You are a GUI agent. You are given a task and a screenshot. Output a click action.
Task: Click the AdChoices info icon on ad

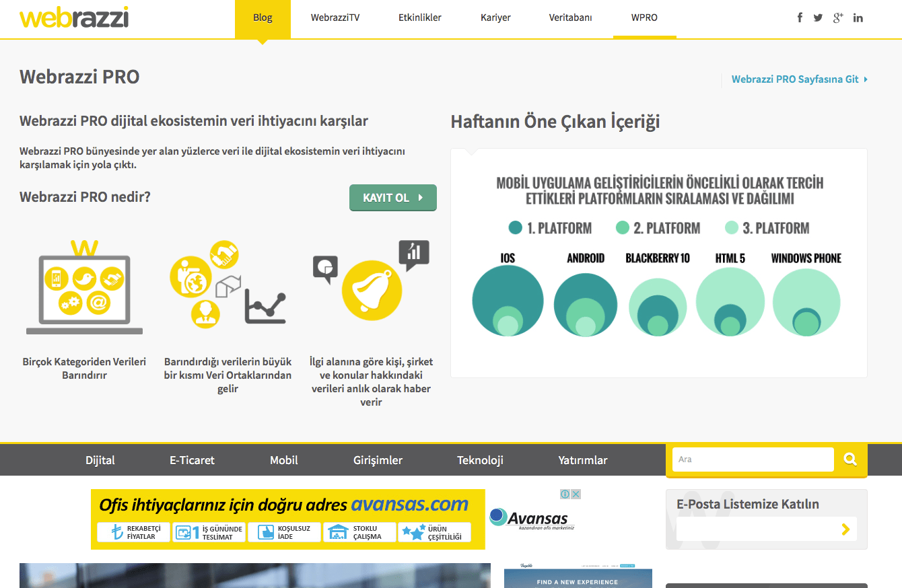point(565,494)
